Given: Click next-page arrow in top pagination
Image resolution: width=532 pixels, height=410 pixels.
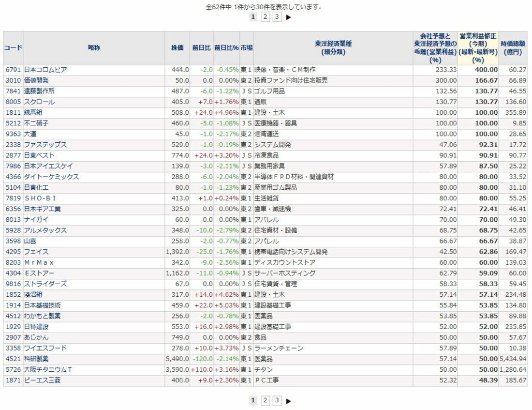Looking at the screenshot, I should [x=289, y=17].
